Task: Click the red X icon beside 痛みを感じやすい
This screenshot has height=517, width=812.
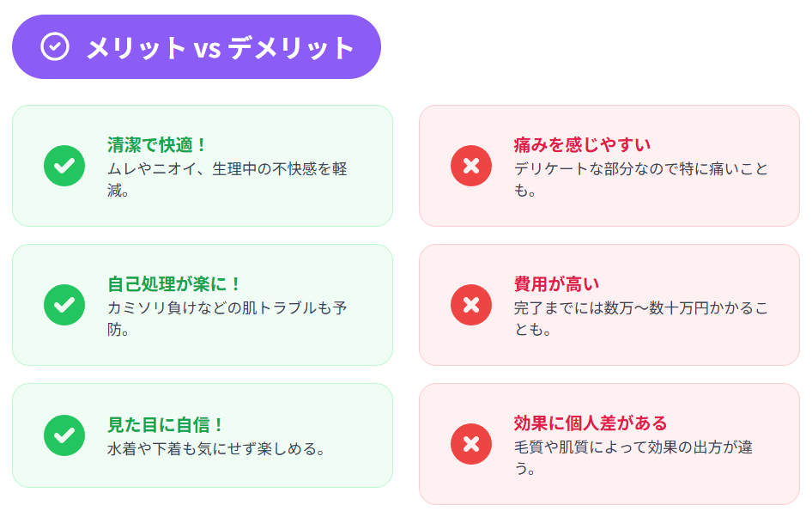Action: (x=471, y=166)
